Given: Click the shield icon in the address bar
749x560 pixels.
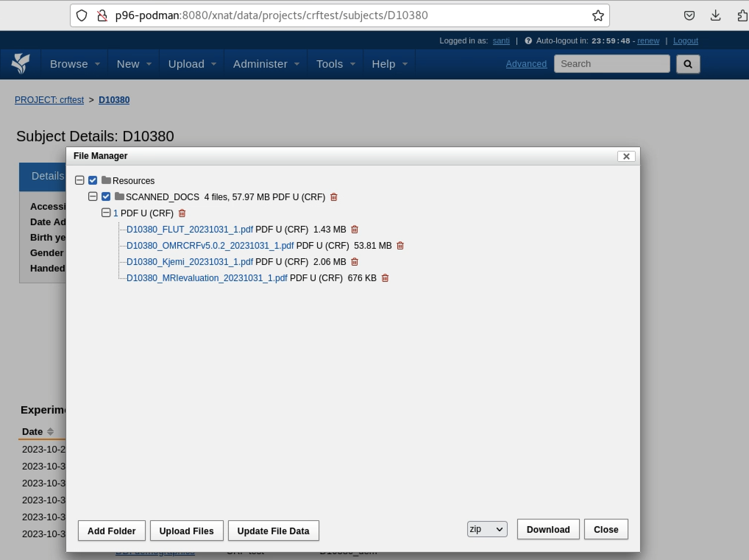Looking at the screenshot, I should coord(81,15).
